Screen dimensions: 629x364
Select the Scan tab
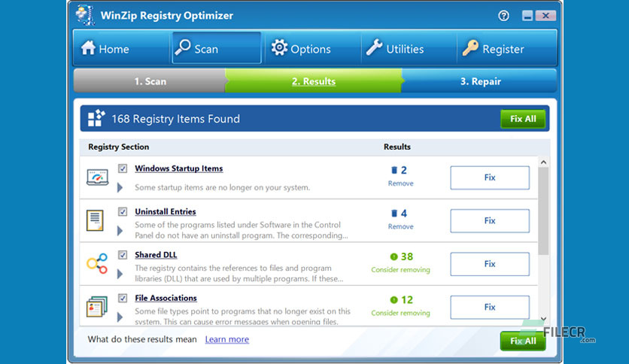(217, 48)
